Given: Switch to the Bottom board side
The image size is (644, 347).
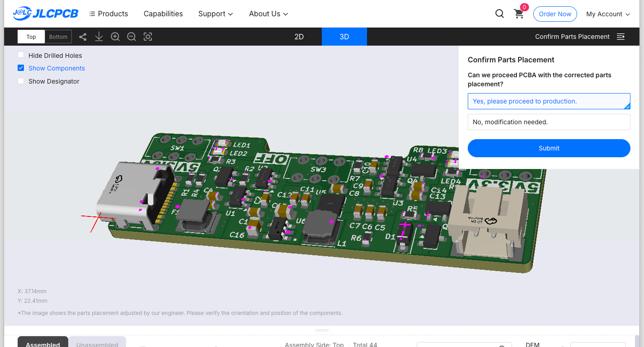Looking at the screenshot, I should [x=58, y=37].
